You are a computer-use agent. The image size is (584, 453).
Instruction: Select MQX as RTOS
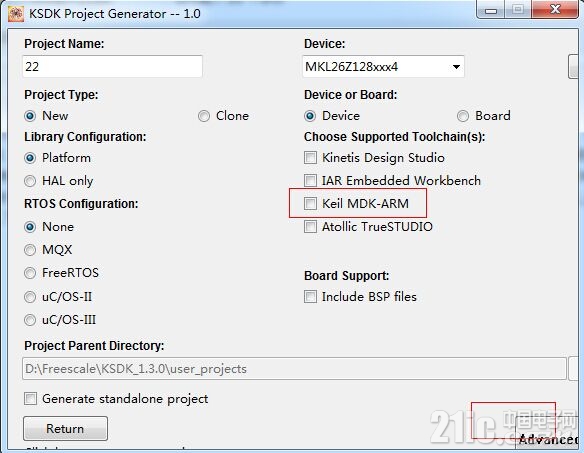tap(30, 250)
